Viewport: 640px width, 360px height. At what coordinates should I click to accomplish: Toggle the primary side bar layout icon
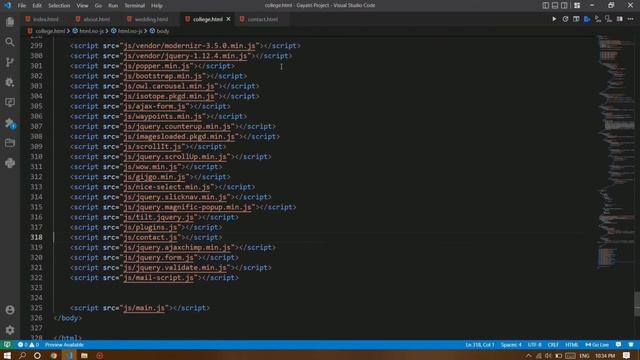pyautogui.click(x=546, y=5)
